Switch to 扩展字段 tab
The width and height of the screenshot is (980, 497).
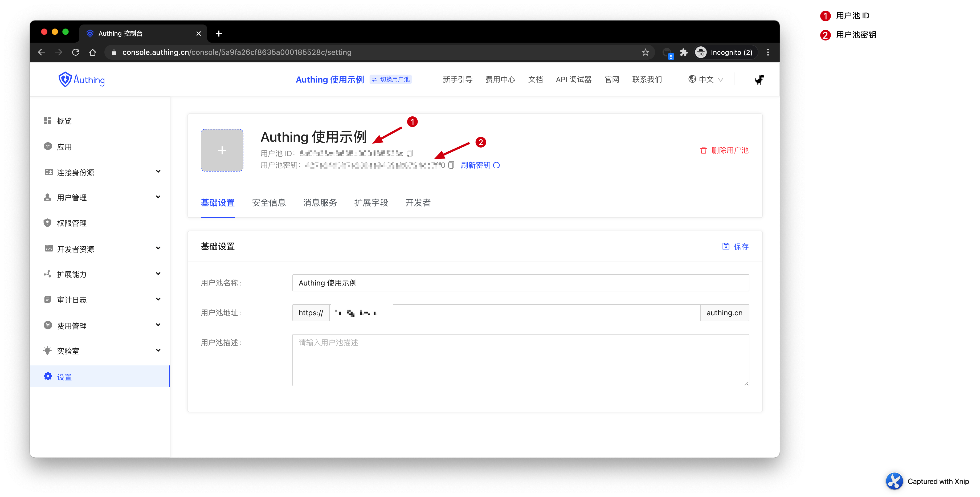[x=371, y=203]
